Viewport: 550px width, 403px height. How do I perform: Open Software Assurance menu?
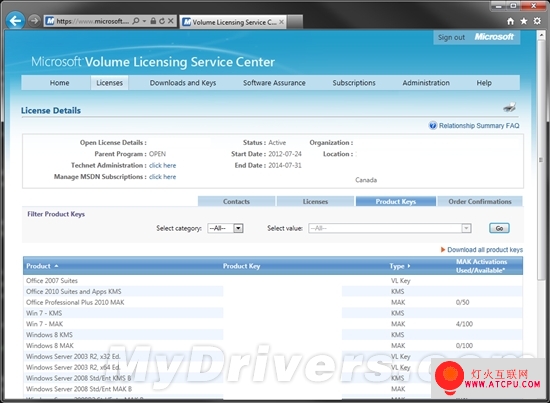click(x=274, y=83)
